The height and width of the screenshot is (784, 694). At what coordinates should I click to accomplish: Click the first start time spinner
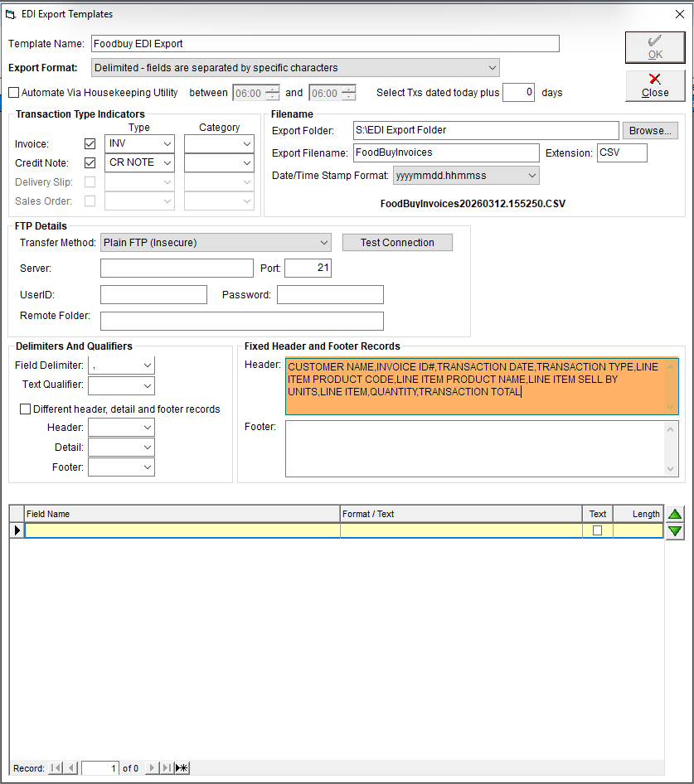click(x=272, y=93)
